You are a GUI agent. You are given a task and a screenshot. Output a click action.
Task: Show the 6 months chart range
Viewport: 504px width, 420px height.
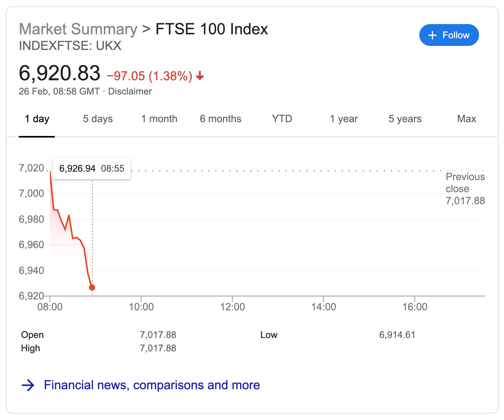(220, 119)
